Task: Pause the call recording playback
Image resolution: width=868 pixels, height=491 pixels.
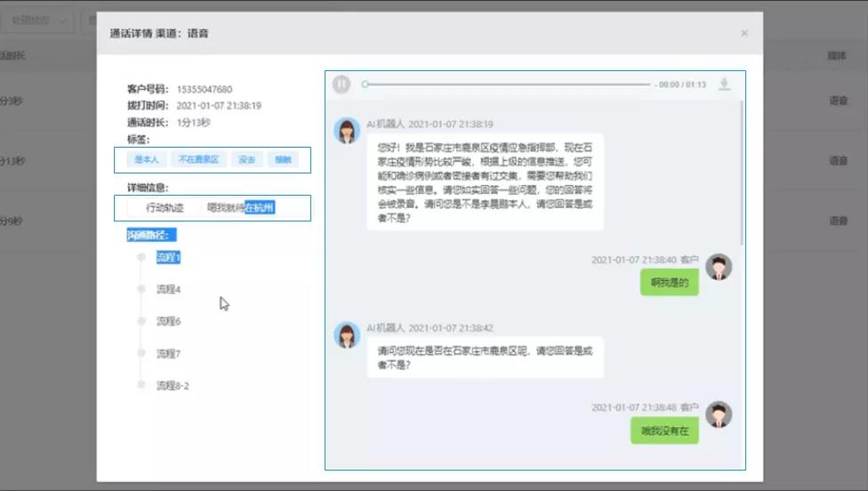Action: [x=342, y=85]
